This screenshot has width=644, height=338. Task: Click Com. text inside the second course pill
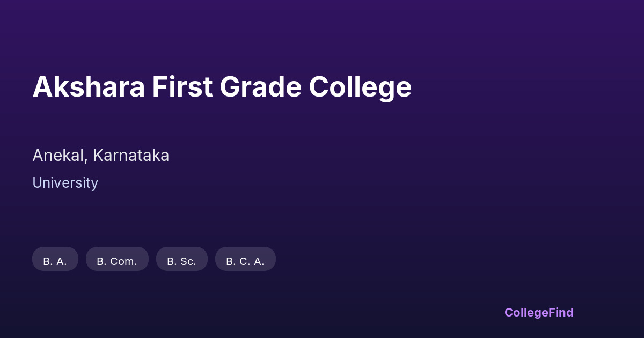[124, 261]
